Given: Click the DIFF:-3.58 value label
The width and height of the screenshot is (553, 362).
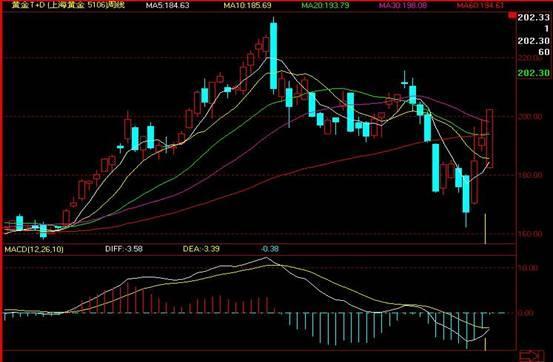Looking at the screenshot, I should click(x=124, y=249).
